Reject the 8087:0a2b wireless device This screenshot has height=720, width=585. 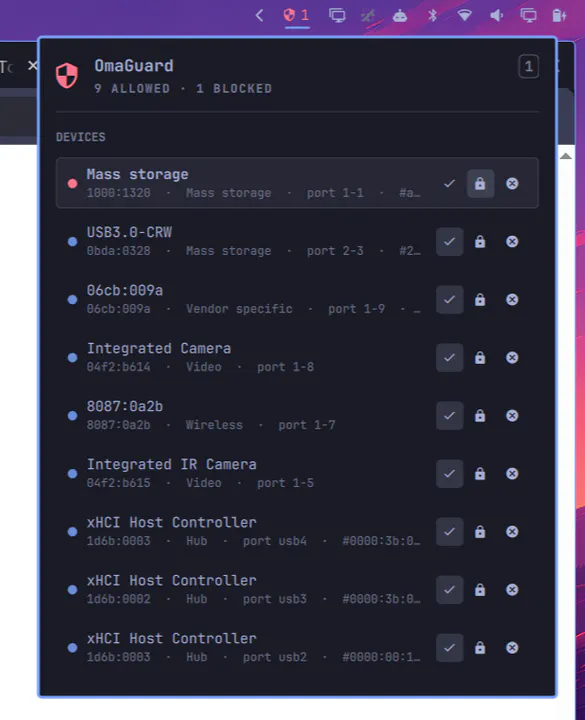click(512, 416)
